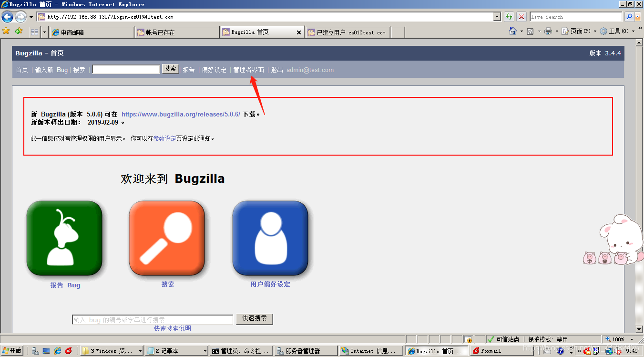
Task: Switch to the 申请邮箱 tab
Action: click(x=92, y=32)
